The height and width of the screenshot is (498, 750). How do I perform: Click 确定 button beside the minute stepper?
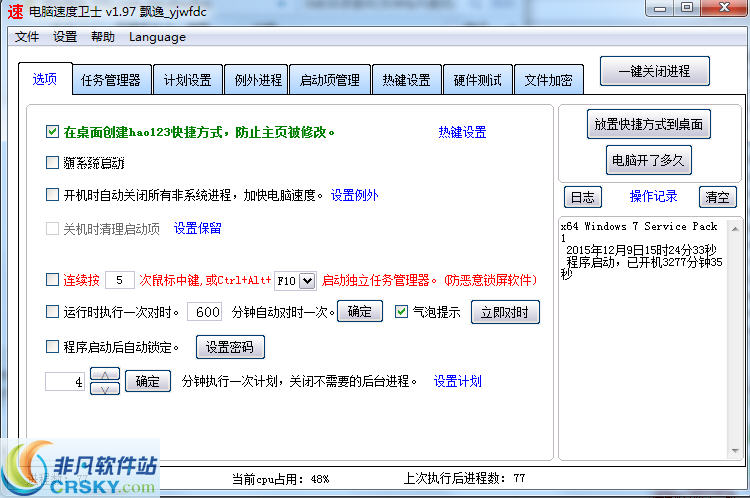pos(148,381)
